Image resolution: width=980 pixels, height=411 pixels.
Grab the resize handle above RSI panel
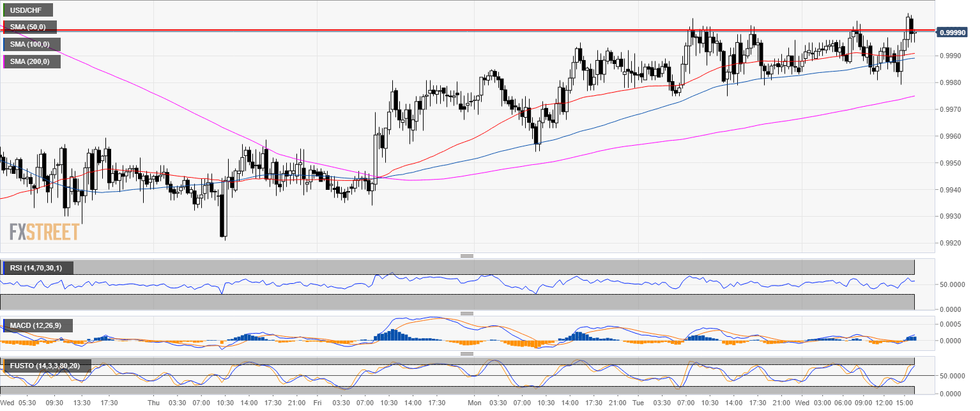click(467, 256)
